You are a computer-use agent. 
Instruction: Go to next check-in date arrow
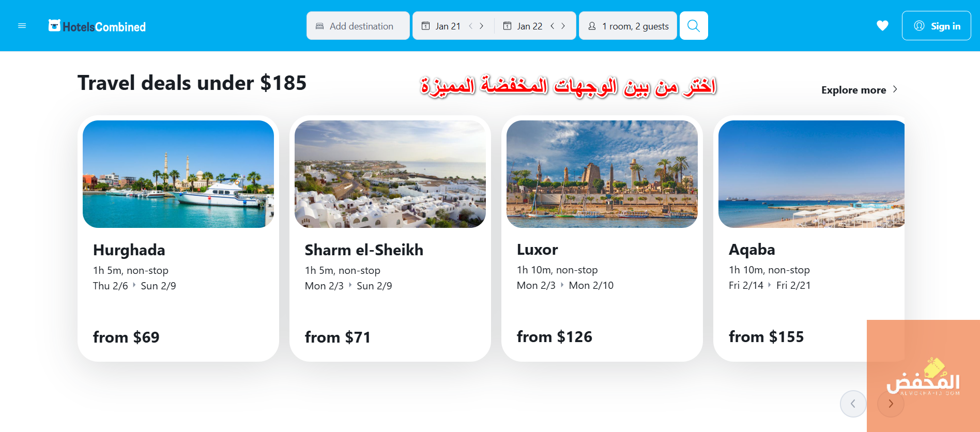coord(482,26)
